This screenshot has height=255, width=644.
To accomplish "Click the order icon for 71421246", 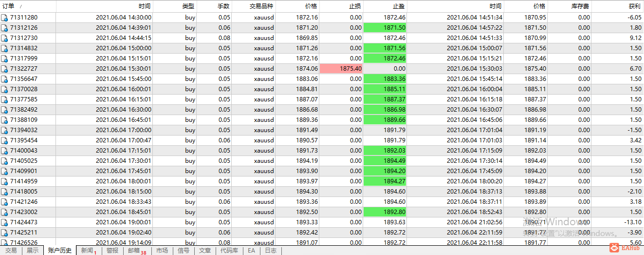I will [x=4, y=202].
